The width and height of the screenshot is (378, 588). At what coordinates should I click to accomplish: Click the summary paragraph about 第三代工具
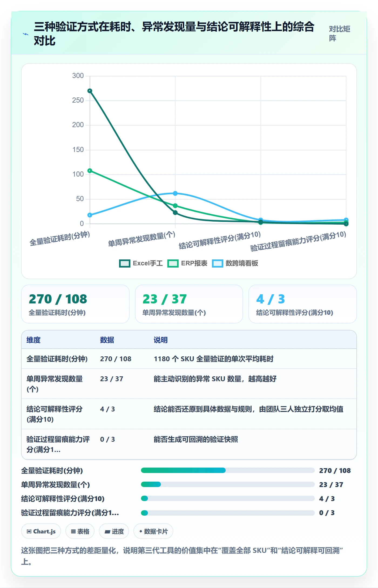pos(182,556)
